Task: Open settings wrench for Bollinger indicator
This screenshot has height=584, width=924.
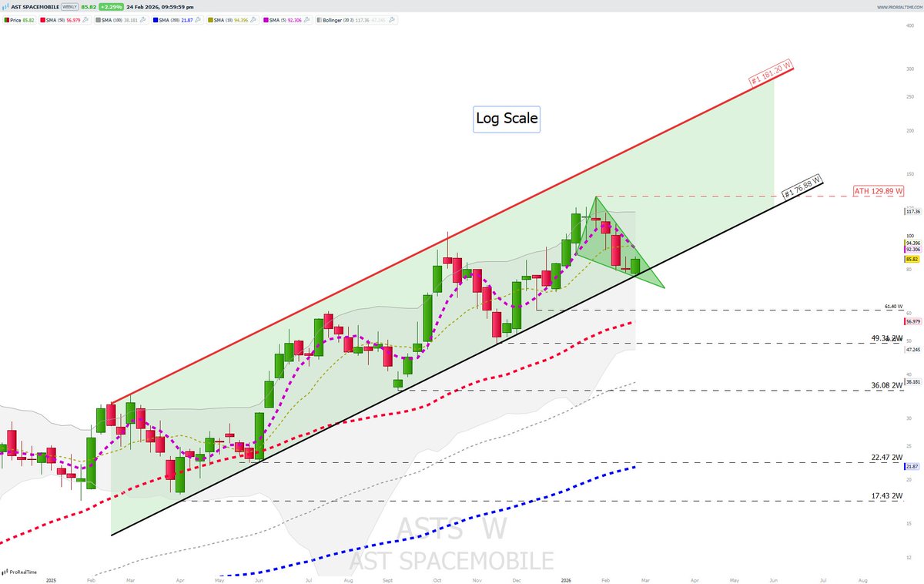Action: pos(392,20)
